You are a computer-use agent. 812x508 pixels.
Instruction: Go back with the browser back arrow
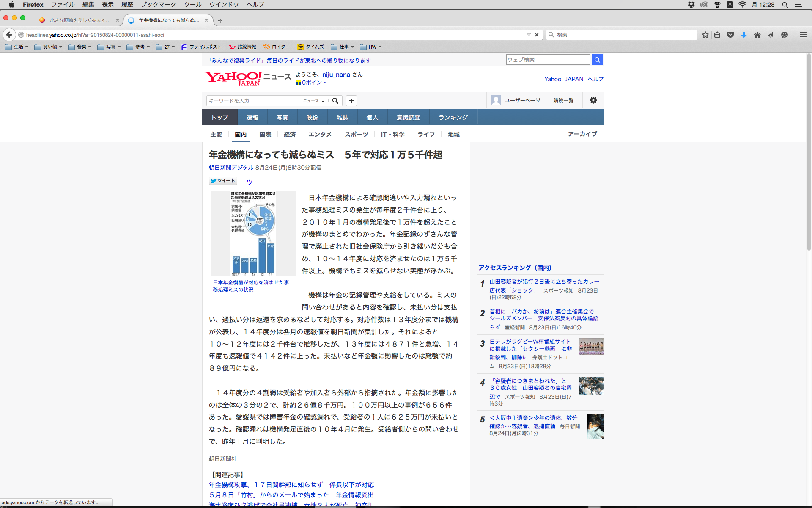pos(9,35)
